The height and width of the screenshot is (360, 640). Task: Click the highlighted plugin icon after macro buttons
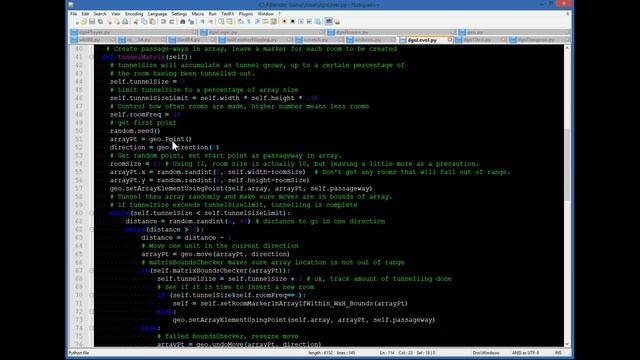(x=329, y=21)
